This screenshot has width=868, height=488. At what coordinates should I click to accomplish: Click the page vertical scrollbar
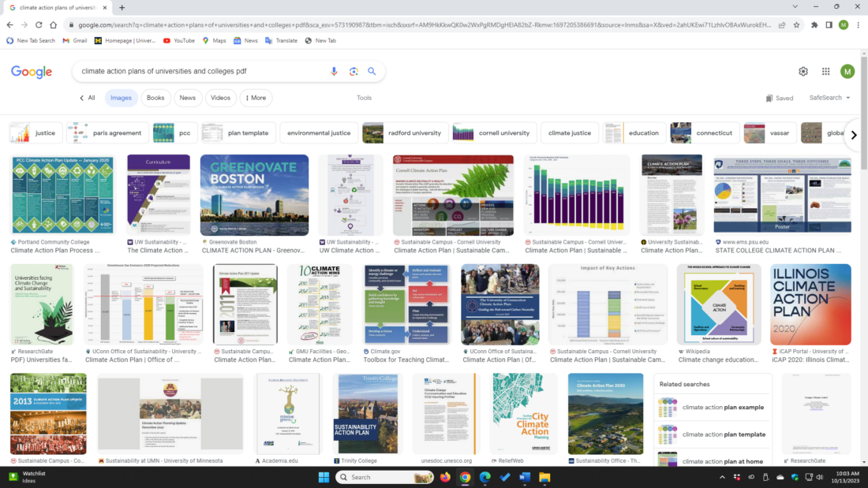point(863,257)
